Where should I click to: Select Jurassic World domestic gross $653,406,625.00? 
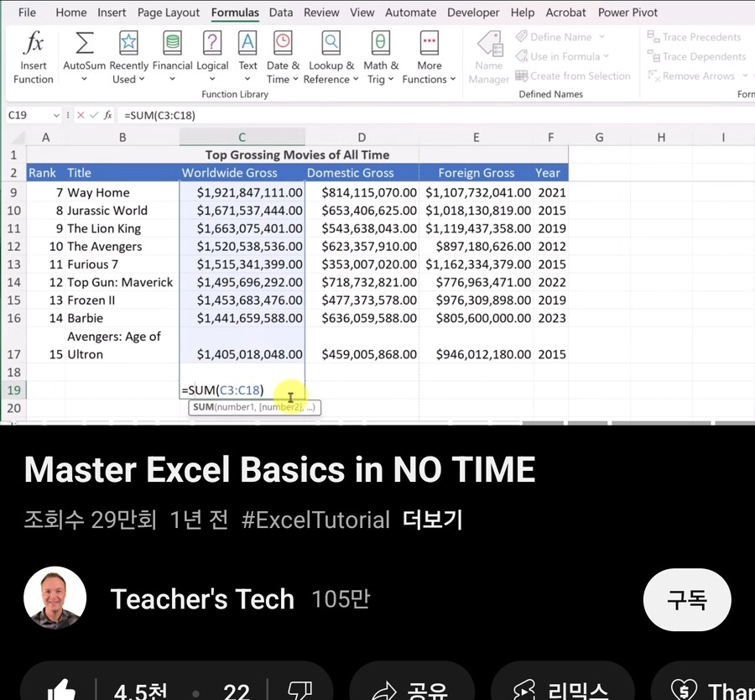[362, 211]
